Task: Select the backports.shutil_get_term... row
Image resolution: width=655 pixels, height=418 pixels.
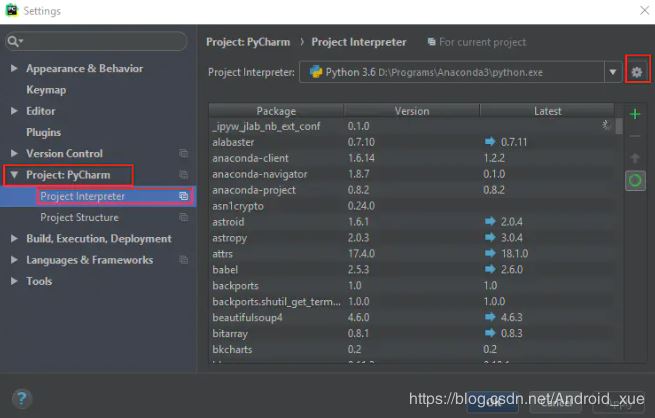Action: pyautogui.click(x=412, y=301)
